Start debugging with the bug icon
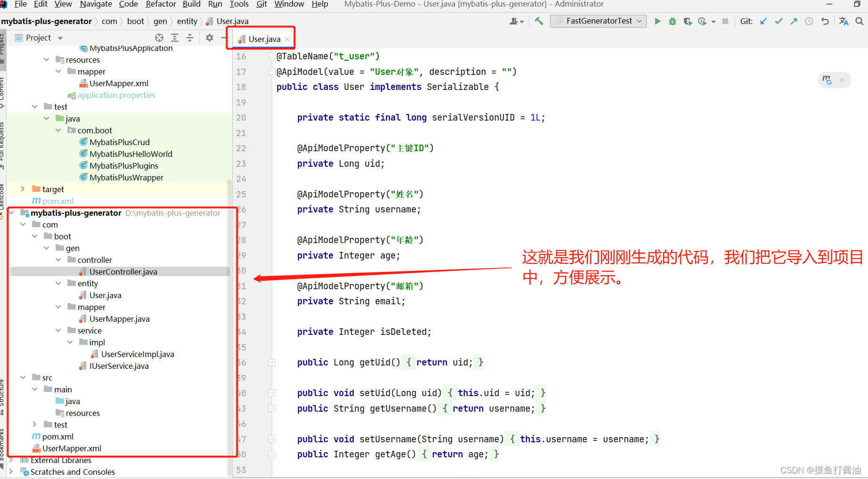The height and width of the screenshot is (479, 868). point(673,21)
